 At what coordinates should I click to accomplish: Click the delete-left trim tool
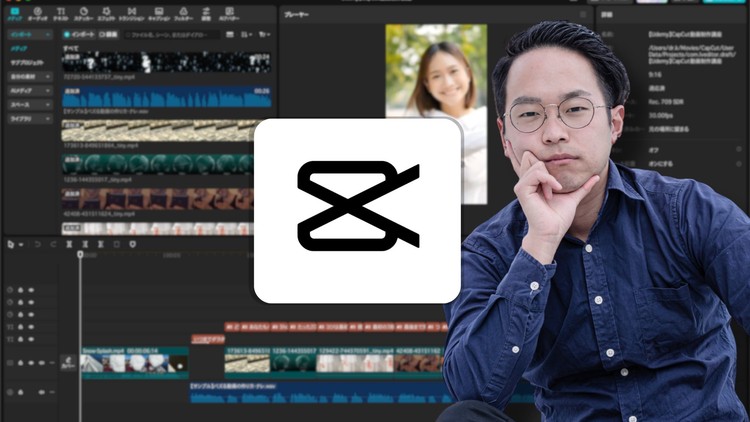[85, 244]
